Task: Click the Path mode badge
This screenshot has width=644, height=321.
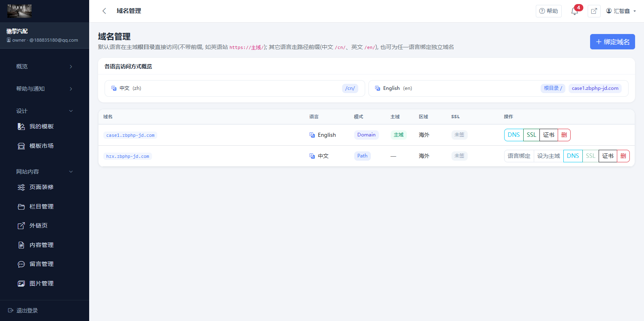Action: (362, 156)
